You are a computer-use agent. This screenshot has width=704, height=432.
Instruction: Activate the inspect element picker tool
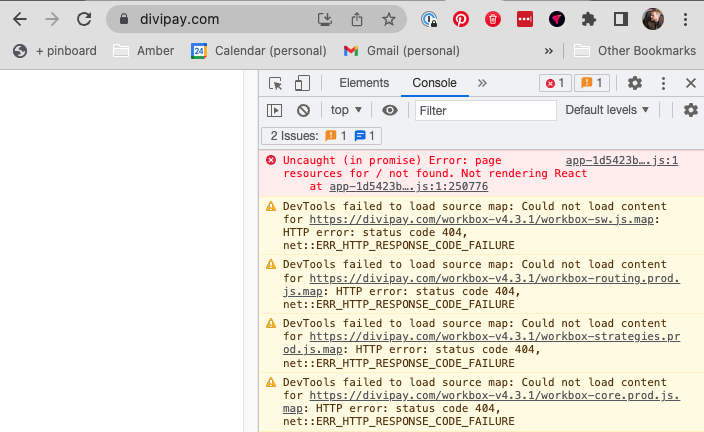(x=275, y=84)
